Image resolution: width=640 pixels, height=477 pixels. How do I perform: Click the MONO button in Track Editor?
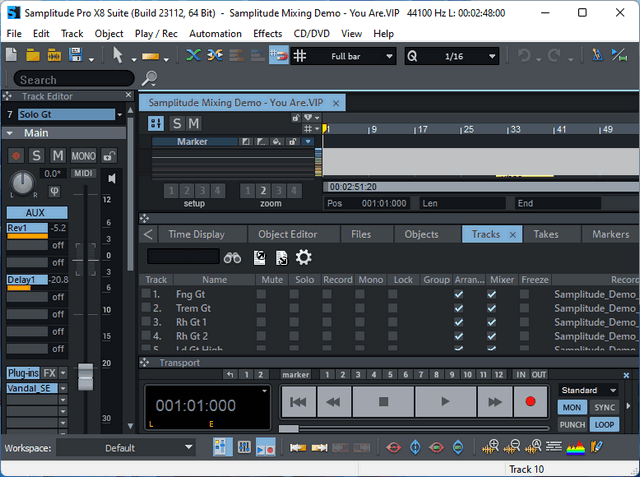84,155
